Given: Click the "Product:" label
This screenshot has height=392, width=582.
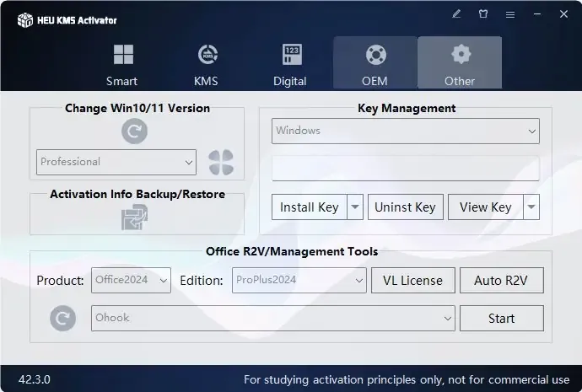Looking at the screenshot, I should pyautogui.click(x=60, y=281).
